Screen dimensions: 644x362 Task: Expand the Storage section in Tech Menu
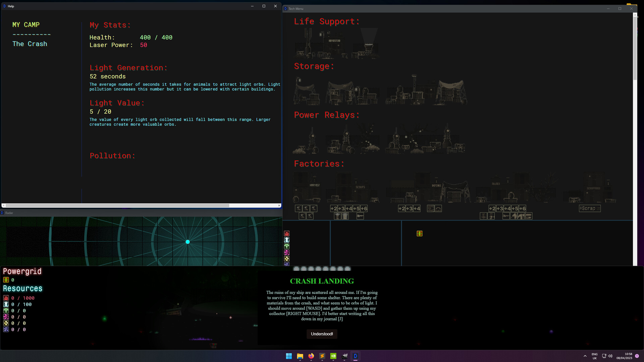click(x=314, y=66)
